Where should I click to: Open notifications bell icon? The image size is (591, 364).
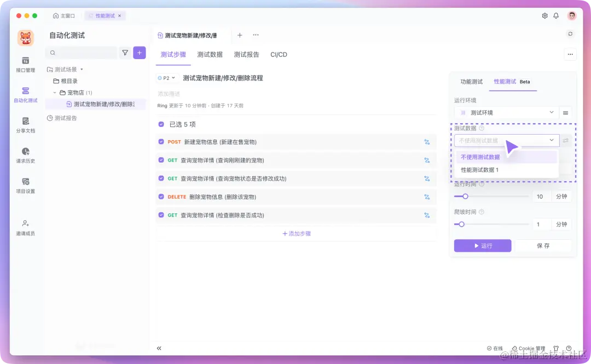(556, 15)
